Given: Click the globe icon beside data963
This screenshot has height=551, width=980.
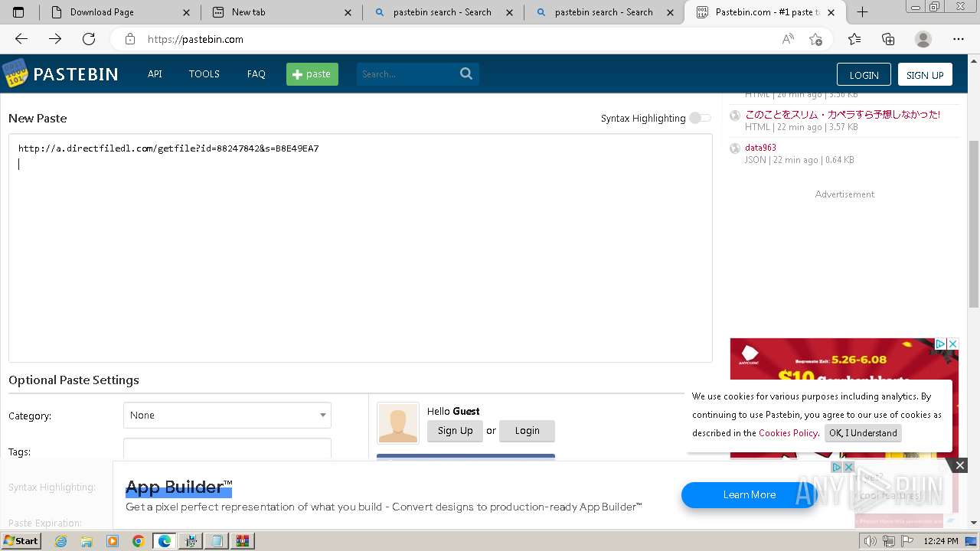Looking at the screenshot, I should pos(735,148).
